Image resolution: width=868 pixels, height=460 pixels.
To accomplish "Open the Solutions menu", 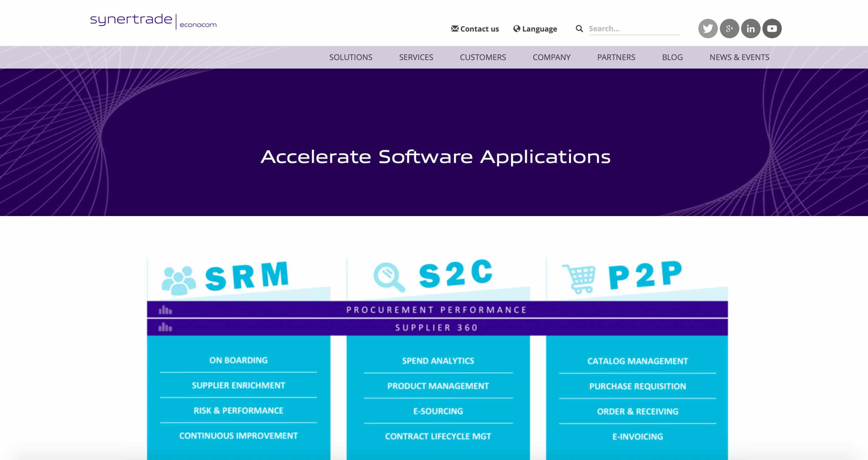I will [x=351, y=57].
